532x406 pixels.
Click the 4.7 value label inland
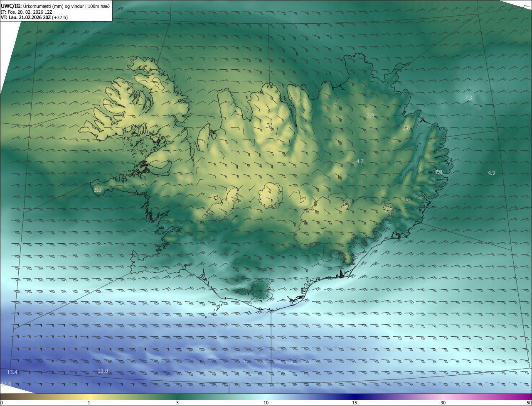[360, 161]
